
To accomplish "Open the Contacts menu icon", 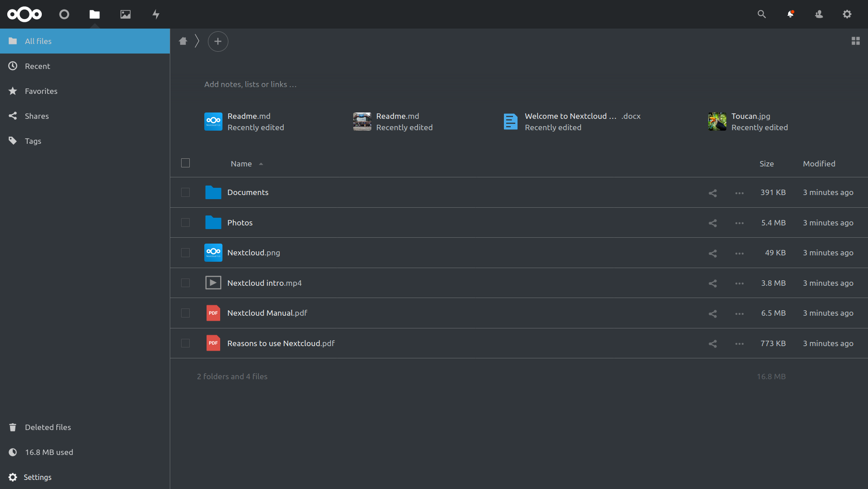I will tap(819, 14).
